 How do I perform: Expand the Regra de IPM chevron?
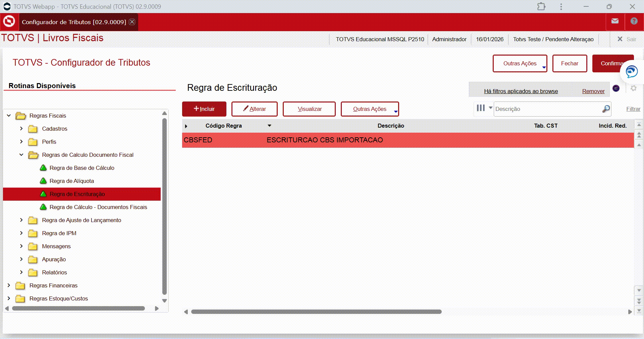21,233
